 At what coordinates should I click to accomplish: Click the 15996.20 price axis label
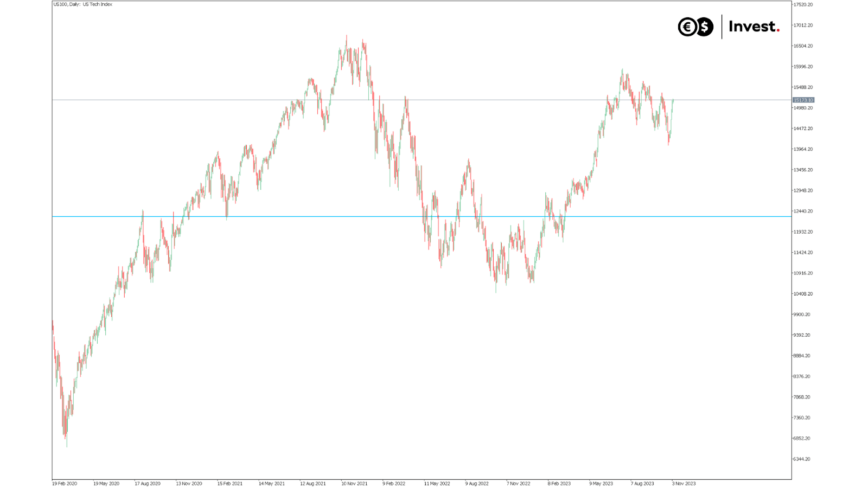803,67
